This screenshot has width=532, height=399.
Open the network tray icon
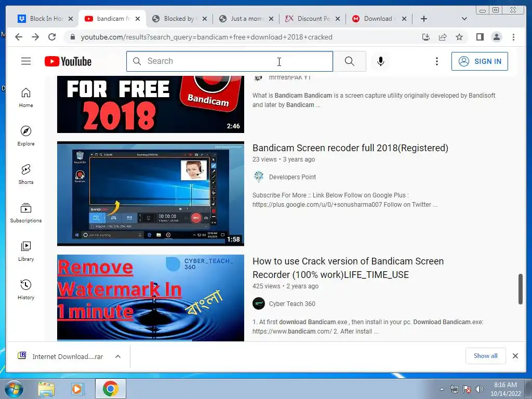(x=454, y=389)
